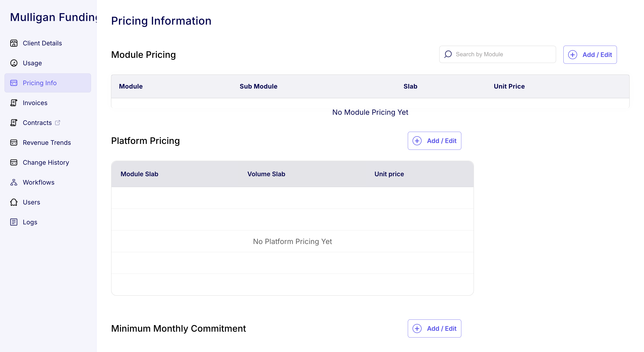Click the Client Details store icon

pyautogui.click(x=14, y=43)
